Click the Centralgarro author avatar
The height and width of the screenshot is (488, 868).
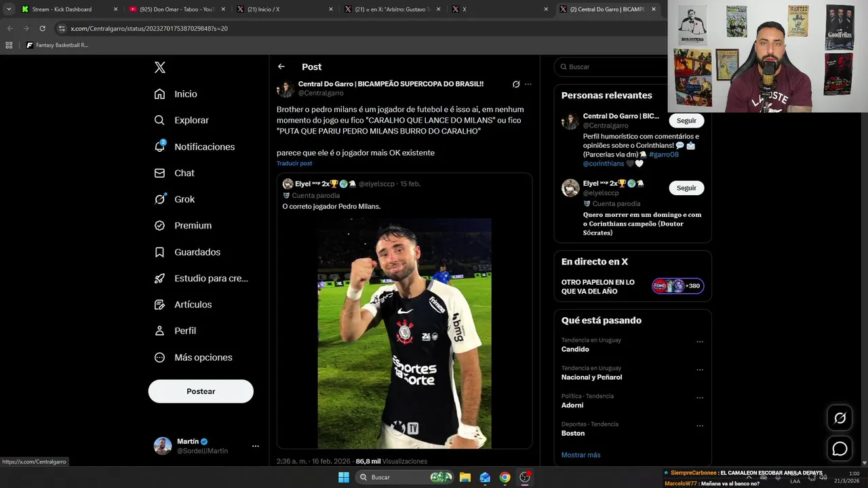[285, 89]
